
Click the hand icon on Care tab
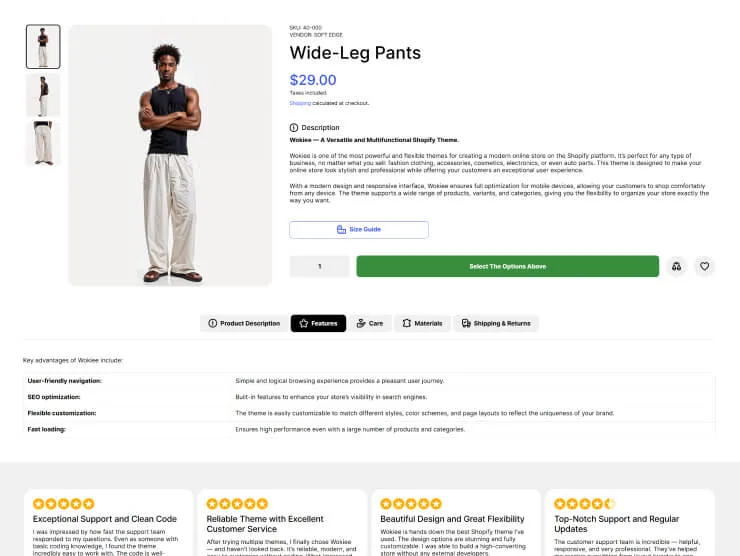coord(361,324)
